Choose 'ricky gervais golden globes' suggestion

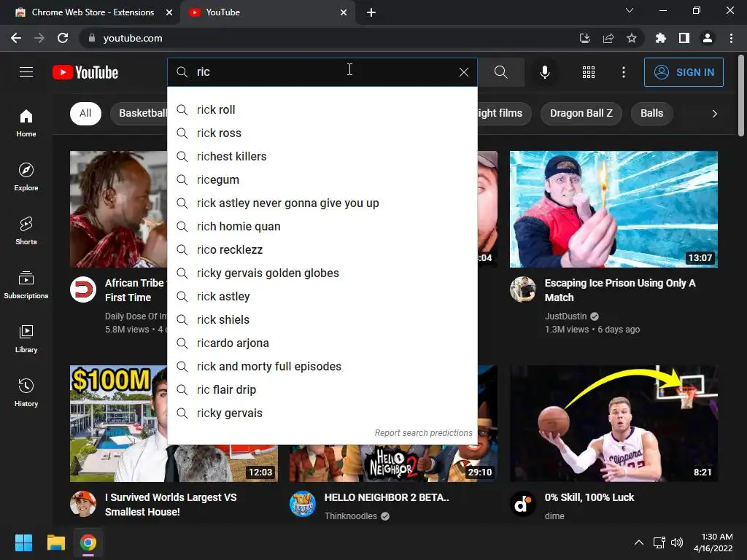point(322,273)
